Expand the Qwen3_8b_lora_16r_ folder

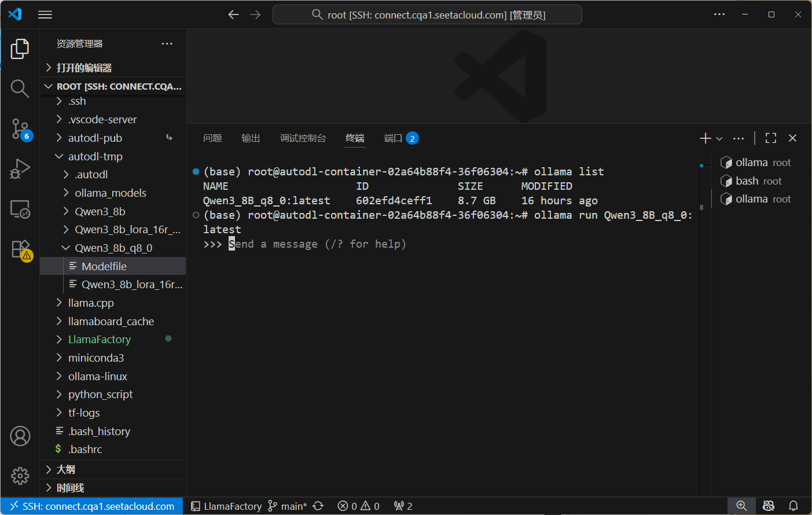tap(113, 230)
